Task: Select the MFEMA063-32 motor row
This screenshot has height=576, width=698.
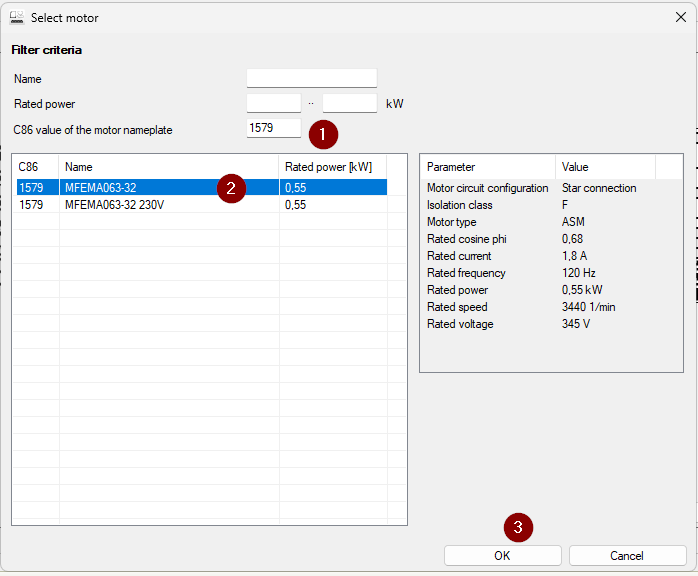Action: pos(202,187)
